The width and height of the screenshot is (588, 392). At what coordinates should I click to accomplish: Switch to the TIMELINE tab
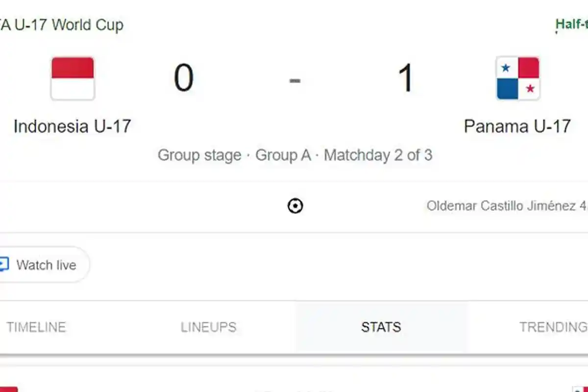tap(36, 327)
